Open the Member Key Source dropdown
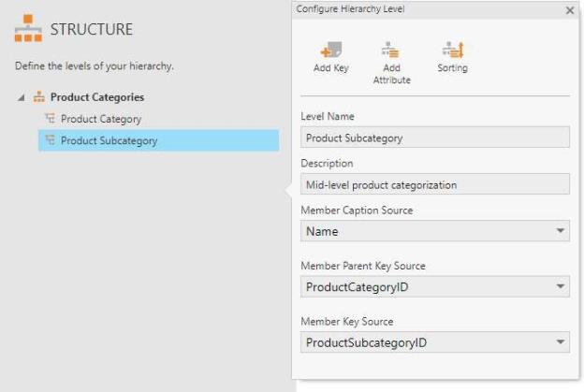Image resolution: width=584 pixels, height=392 pixels. pos(561,342)
